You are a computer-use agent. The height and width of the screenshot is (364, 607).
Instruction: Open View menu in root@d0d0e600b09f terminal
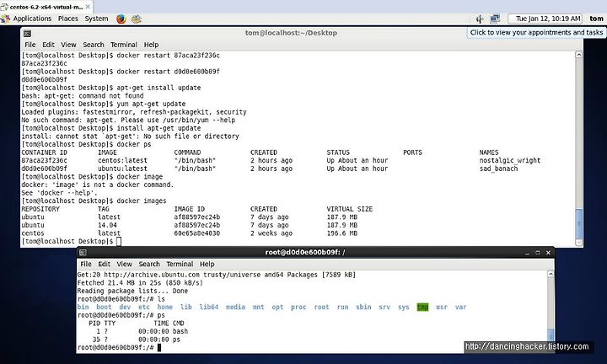(x=124, y=265)
